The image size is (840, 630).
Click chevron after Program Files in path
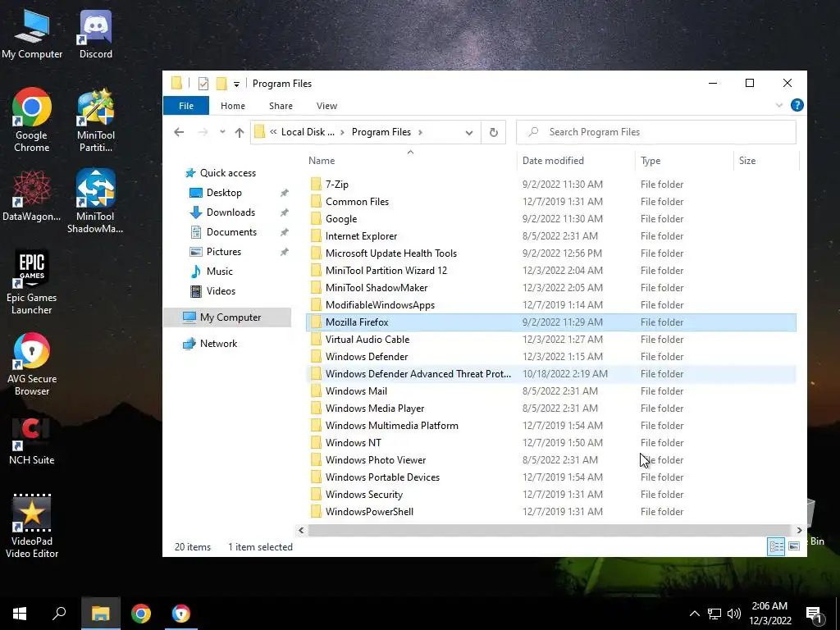pyautogui.click(x=421, y=132)
